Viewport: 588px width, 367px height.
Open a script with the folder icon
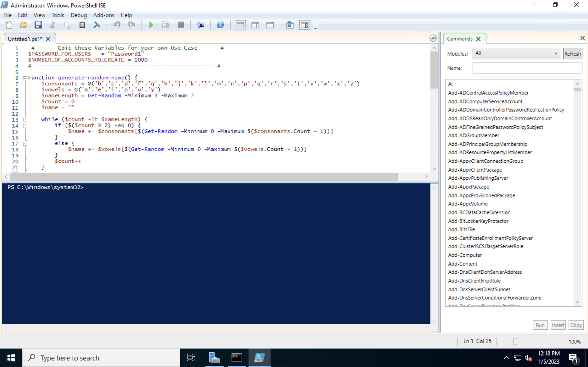pos(23,25)
